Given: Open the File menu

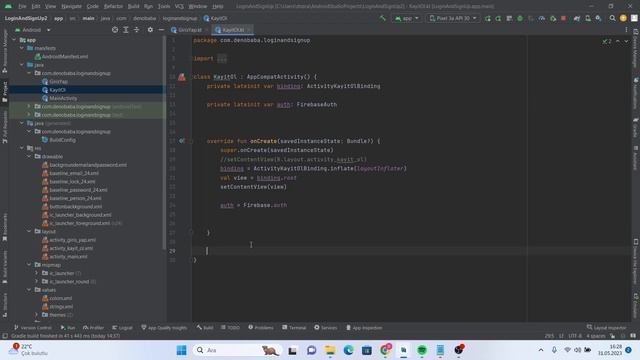Looking at the screenshot, I should click(x=22, y=7).
